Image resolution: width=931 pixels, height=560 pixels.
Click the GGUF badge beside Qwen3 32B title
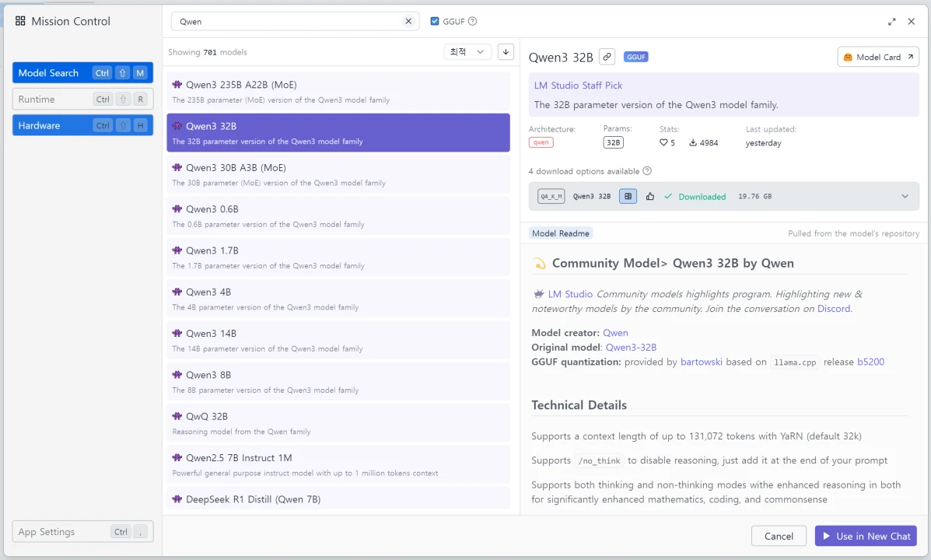point(636,57)
